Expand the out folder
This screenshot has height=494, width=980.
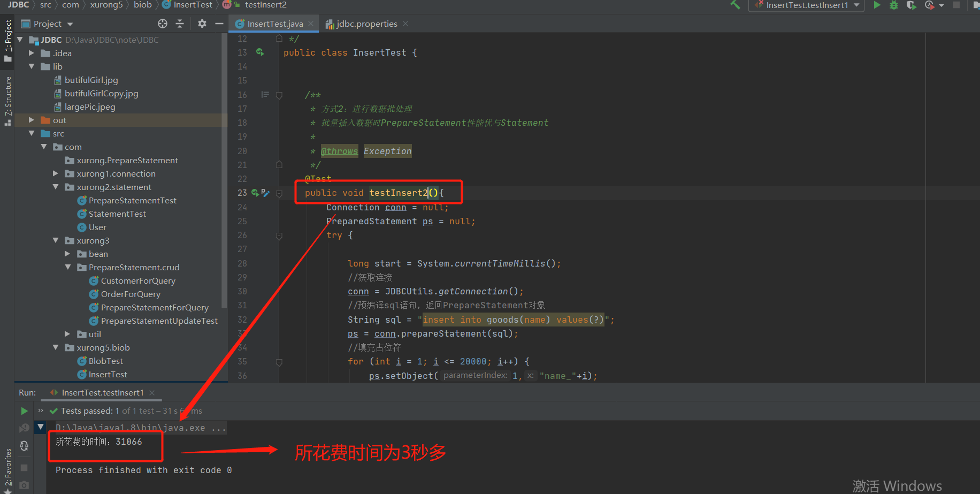(x=32, y=120)
